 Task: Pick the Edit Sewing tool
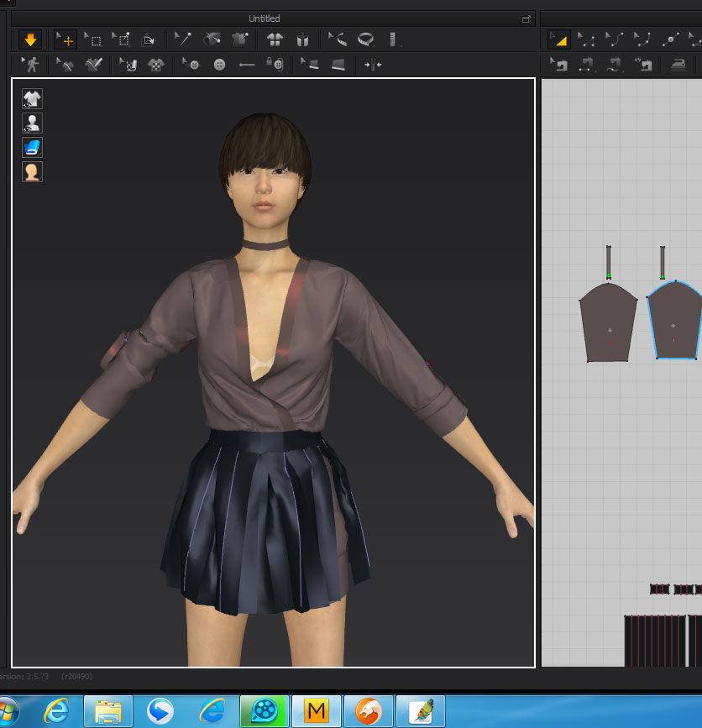558,65
